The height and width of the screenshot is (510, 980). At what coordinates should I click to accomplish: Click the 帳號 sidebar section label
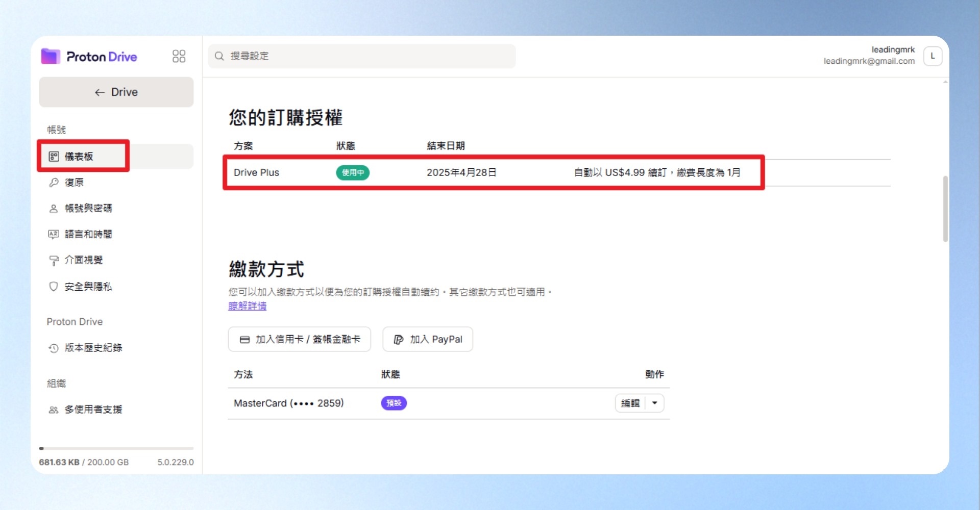57,130
